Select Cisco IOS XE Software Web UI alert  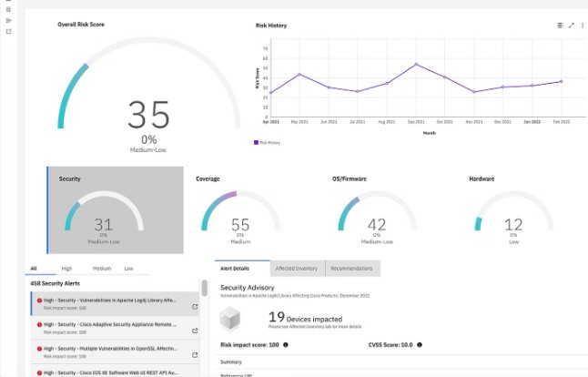[109, 372]
